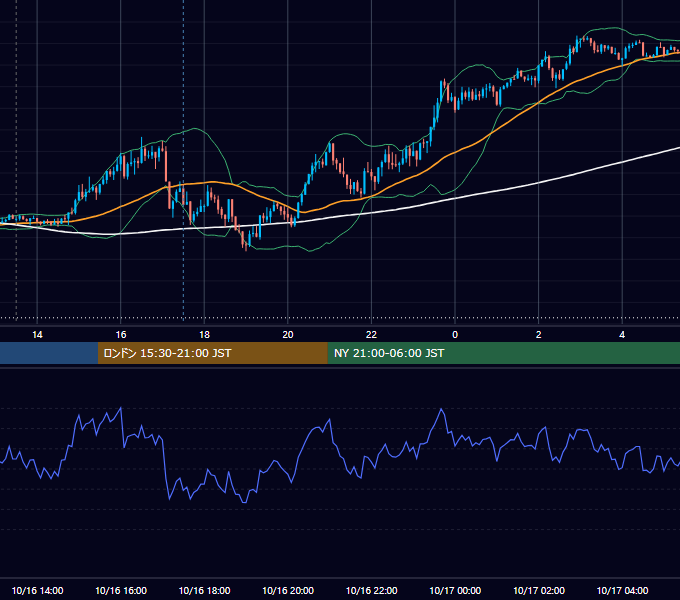
Task: Click the 10/16 18:00 time label
Action: coord(204,590)
